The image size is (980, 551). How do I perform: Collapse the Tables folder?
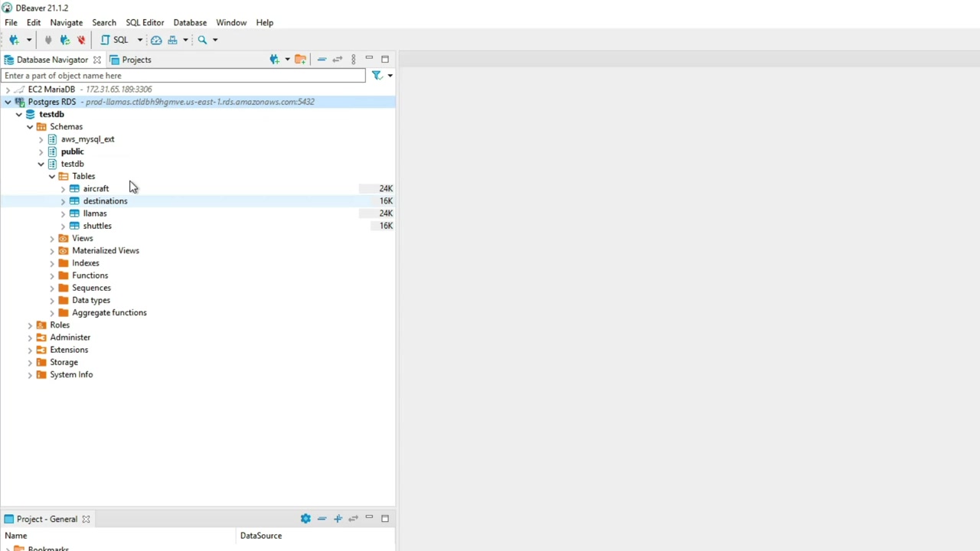coord(52,176)
